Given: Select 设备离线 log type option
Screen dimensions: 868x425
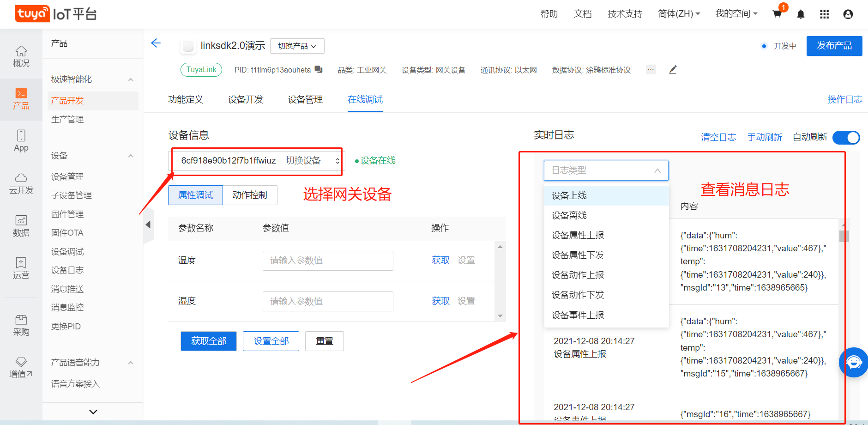Looking at the screenshot, I should tap(607, 215).
